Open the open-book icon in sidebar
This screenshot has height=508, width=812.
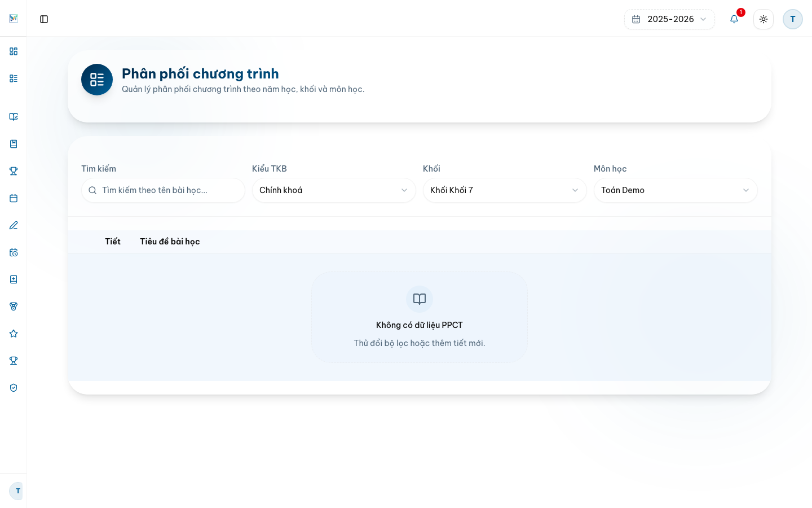(x=14, y=117)
